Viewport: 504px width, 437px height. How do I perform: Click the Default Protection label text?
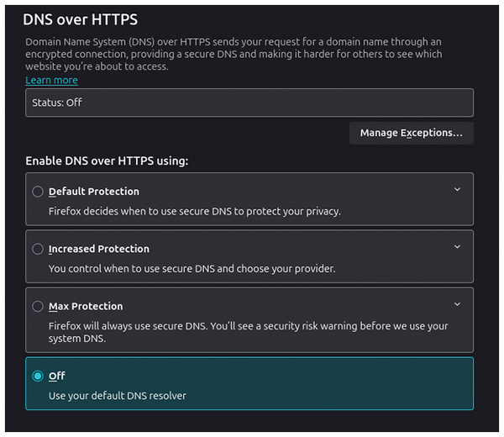[93, 192]
